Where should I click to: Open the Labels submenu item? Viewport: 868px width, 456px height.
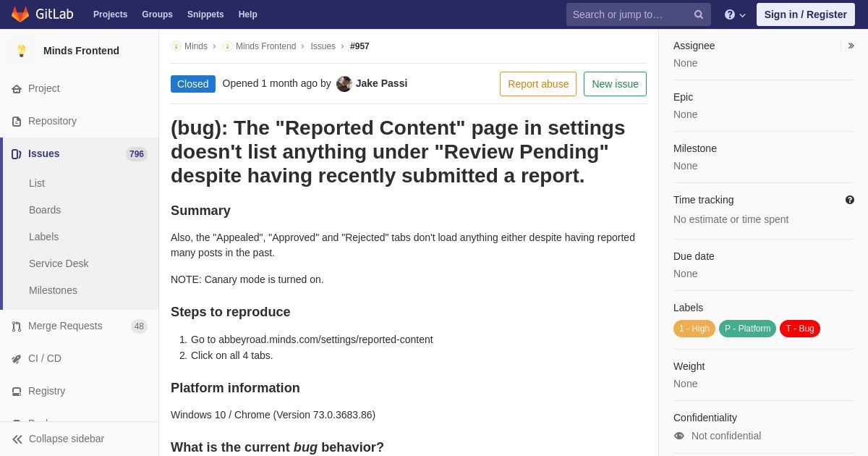(x=43, y=237)
